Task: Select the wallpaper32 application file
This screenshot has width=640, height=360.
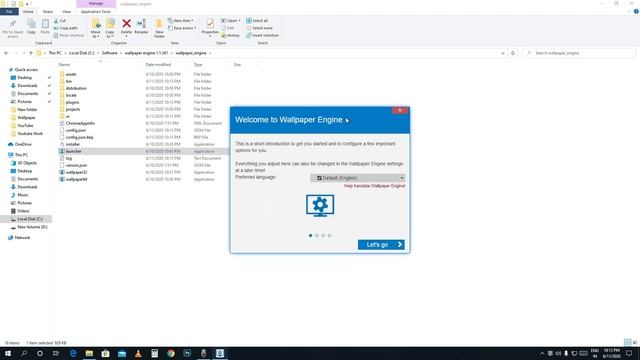Action: (x=76, y=172)
